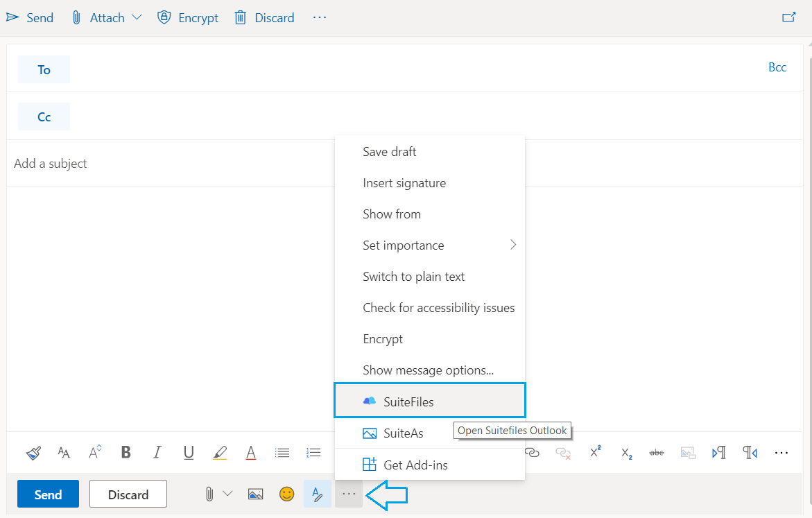Open the emoji picker
Viewport: 812px width, 518px height.
(x=286, y=494)
